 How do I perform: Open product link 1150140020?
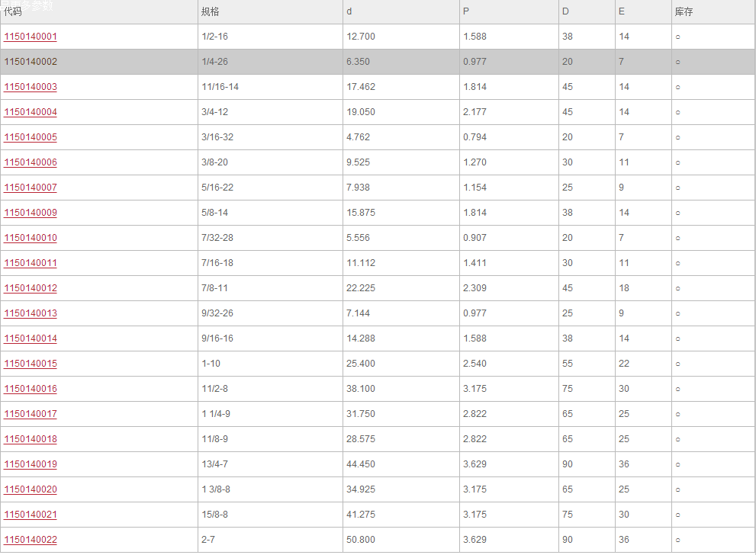(x=31, y=489)
